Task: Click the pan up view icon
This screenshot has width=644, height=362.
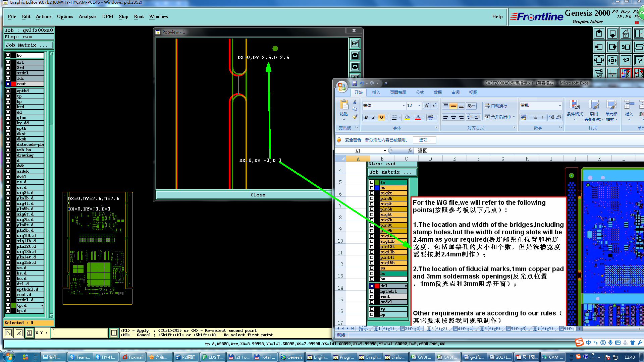Action: click(599, 34)
